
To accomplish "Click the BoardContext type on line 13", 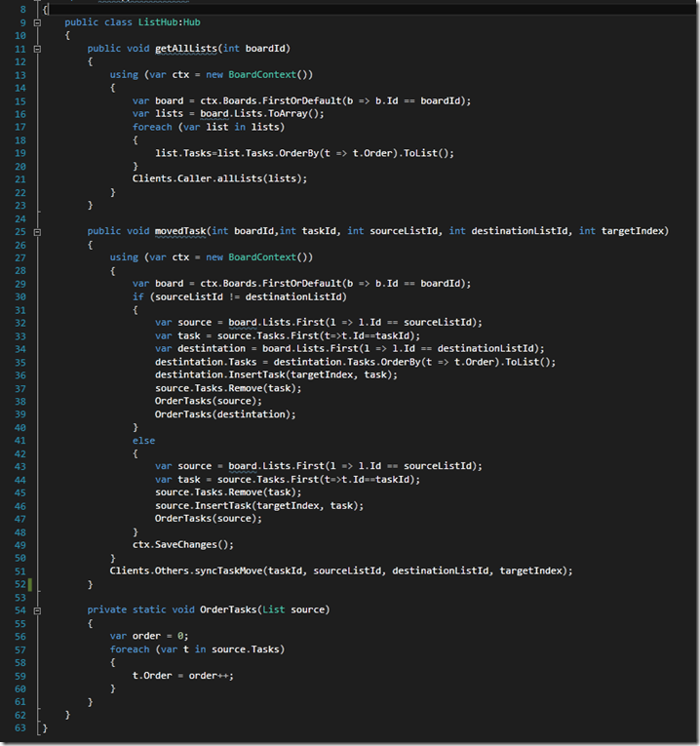I will click(x=262, y=75).
